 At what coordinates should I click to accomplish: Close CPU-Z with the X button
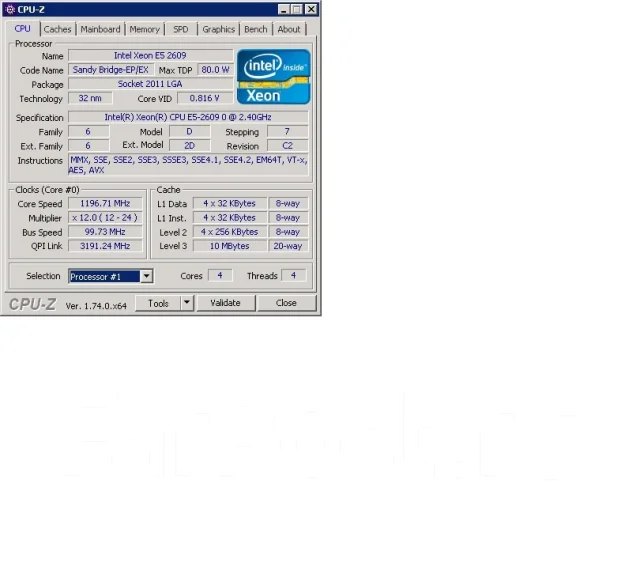pos(311,9)
